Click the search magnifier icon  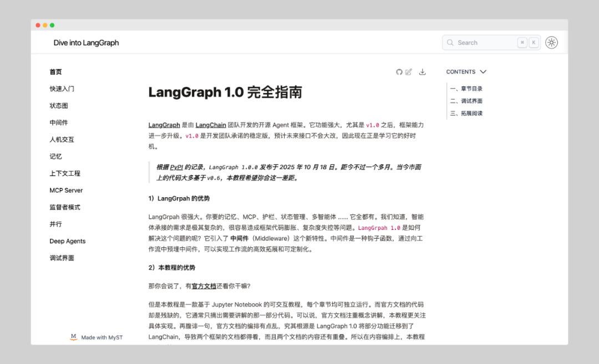click(x=450, y=42)
